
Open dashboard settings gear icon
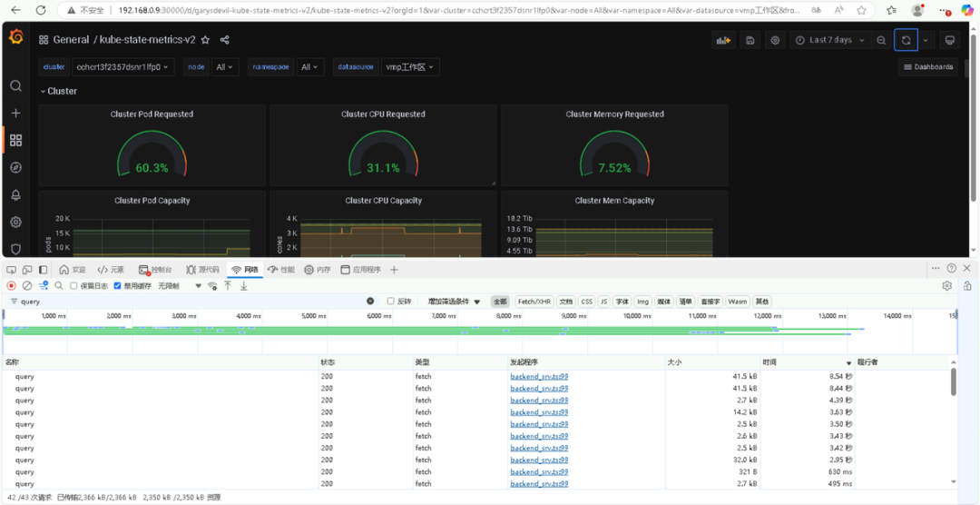[x=775, y=40]
